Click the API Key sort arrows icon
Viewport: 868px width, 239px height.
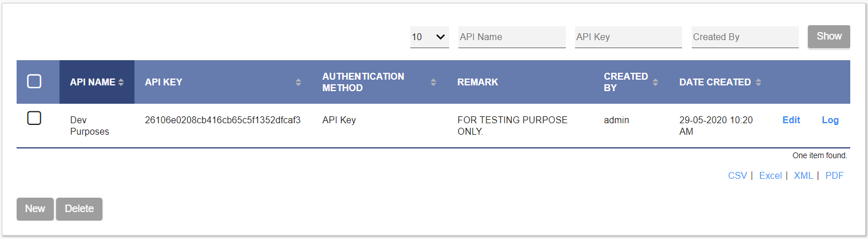(298, 83)
